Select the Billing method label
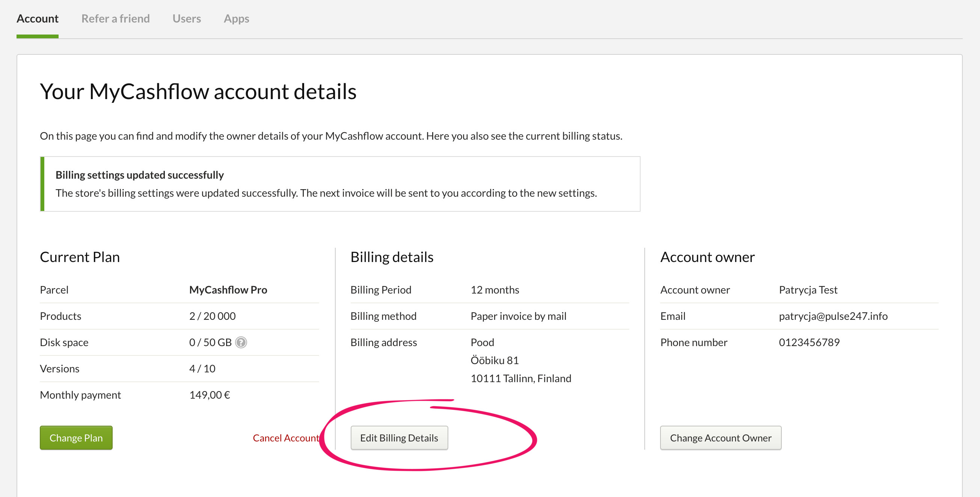 point(383,316)
